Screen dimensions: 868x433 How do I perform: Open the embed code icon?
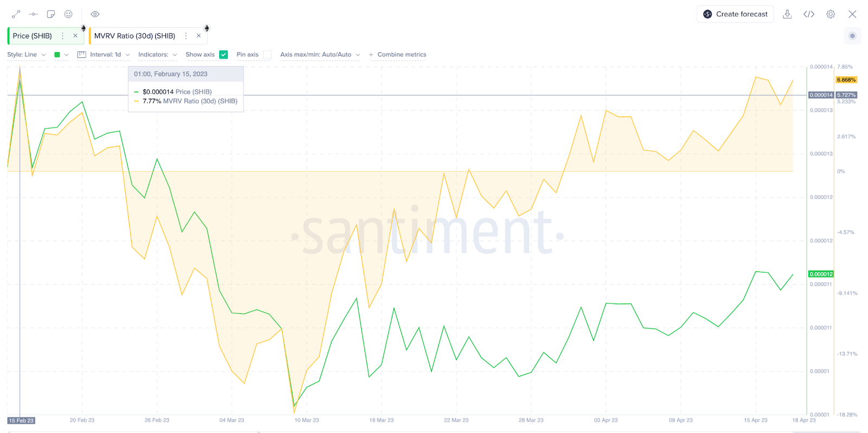[809, 14]
